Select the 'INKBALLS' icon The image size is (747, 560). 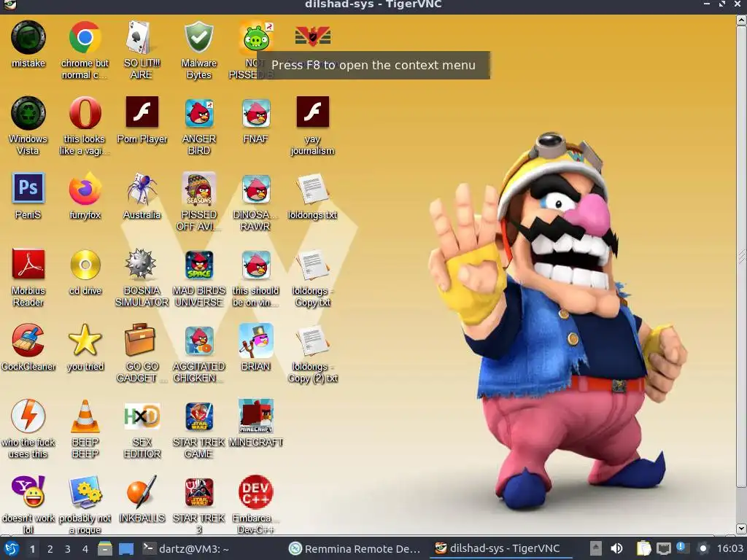tap(142, 491)
